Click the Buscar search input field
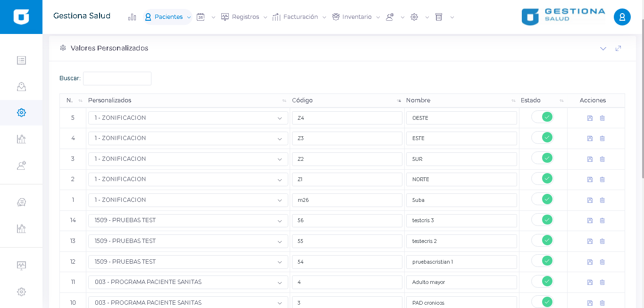This screenshot has width=644, height=308. point(117,78)
